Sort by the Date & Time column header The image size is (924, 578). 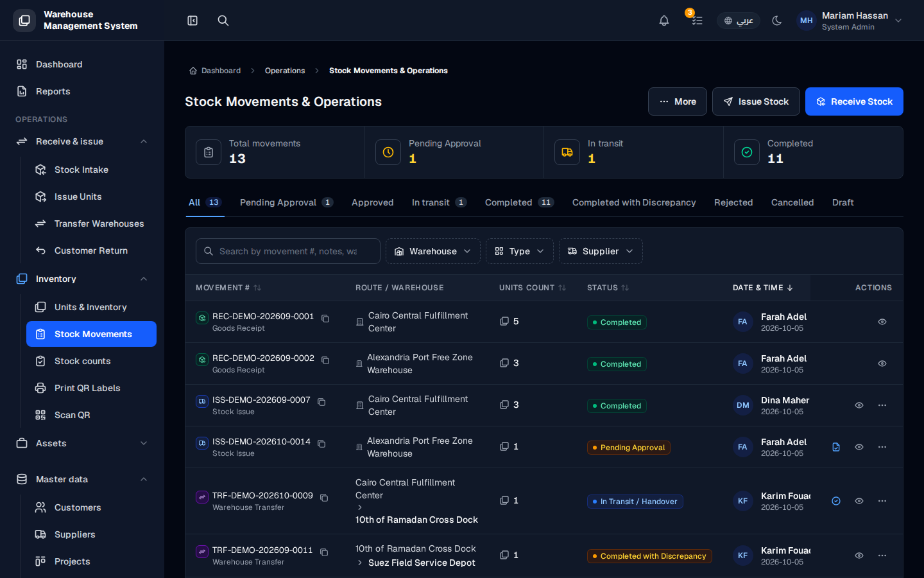click(x=763, y=288)
